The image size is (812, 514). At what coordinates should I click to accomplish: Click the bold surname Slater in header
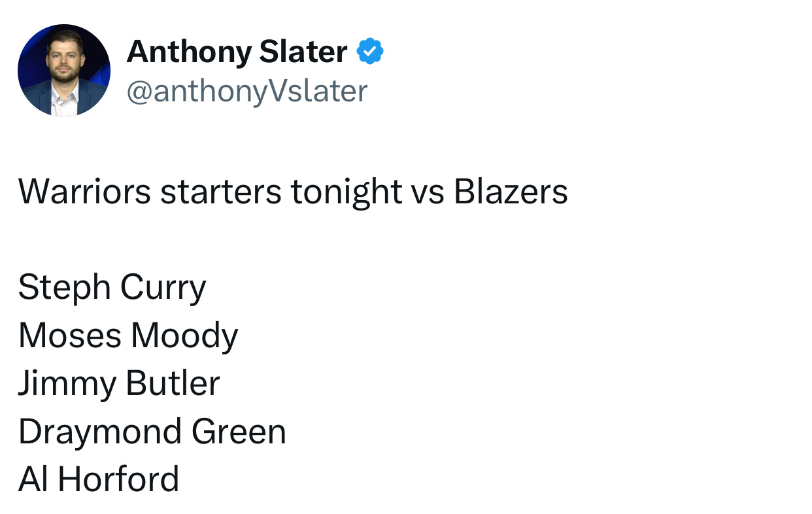(303, 52)
